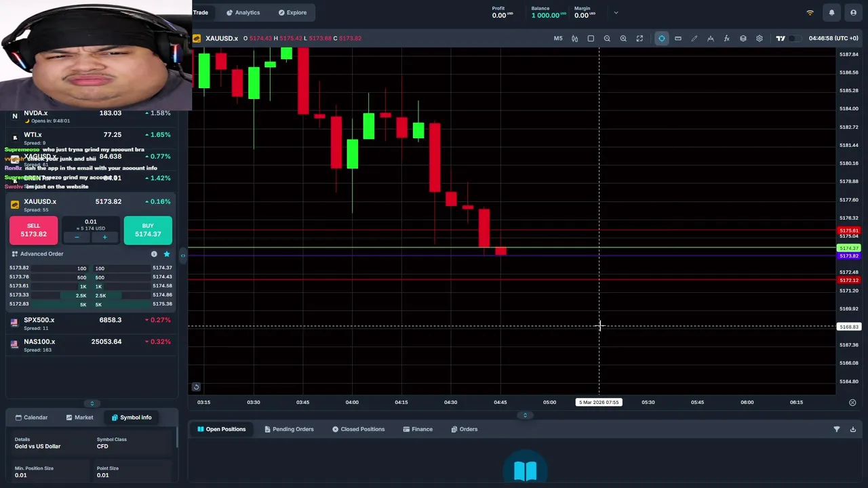Click the XAUUSD.x gold symbol icon
Image resolution: width=868 pixels, height=488 pixels.
(15, 205)
